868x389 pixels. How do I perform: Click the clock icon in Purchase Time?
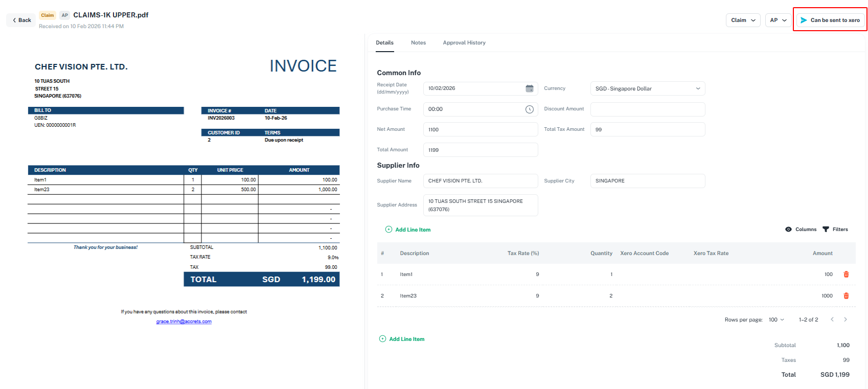529,109
